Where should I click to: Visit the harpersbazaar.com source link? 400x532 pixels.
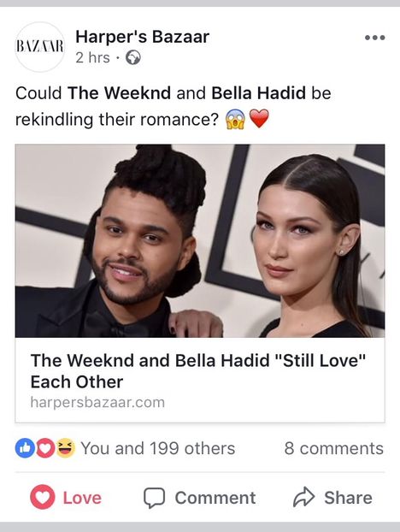(x=97, y=402)
